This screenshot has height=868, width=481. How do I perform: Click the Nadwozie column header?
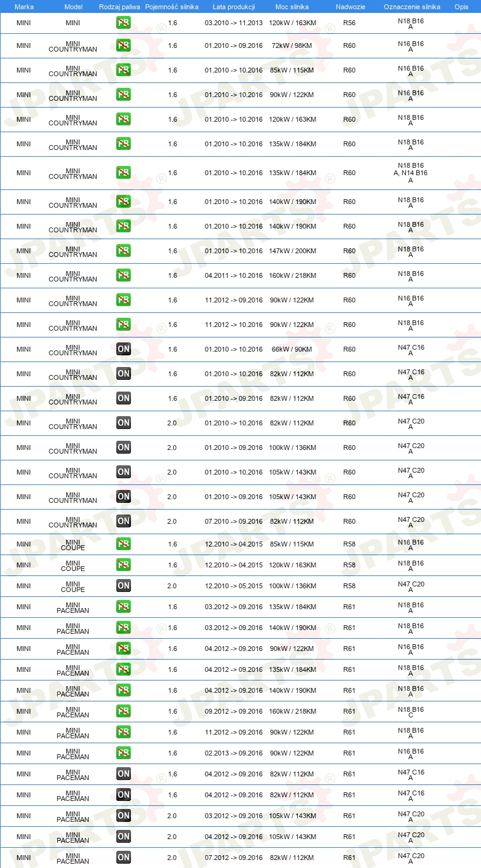(x=350, y=6)
